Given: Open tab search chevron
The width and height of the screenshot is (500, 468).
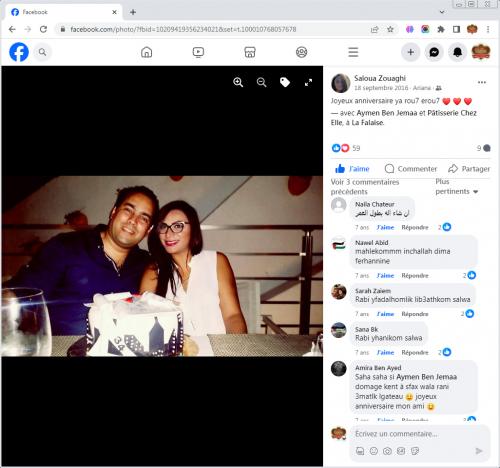Looking at the screenshot, I should point(442,12).
